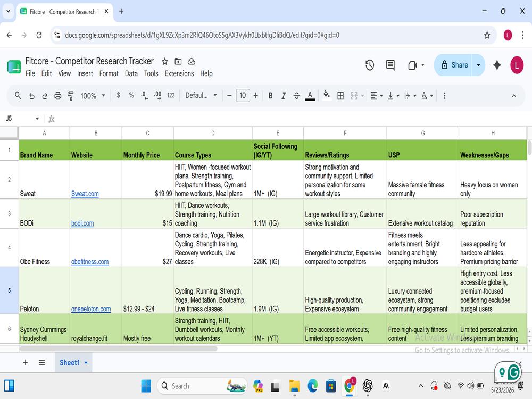Undo the last action
532x399 pixels.
click(31, 96)
